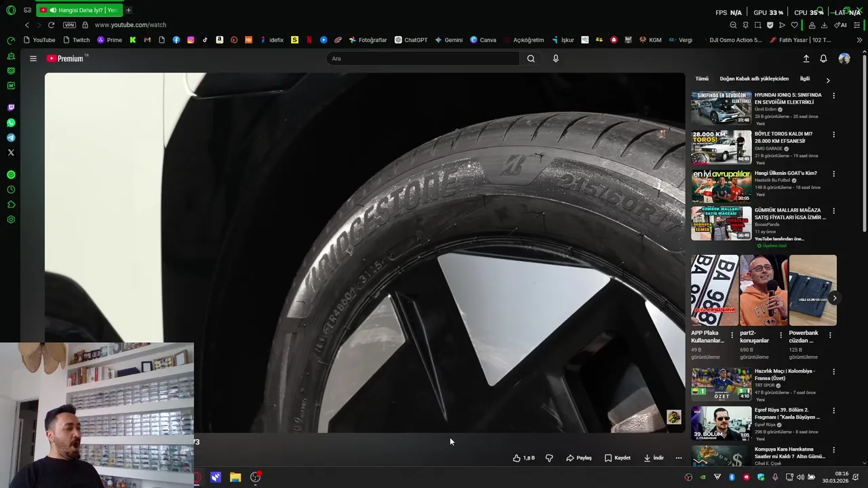Open options menu for Gümrük Malları video
Viewport: 868px width, 488px height.
pyautogui.click(x=833, y=211)
